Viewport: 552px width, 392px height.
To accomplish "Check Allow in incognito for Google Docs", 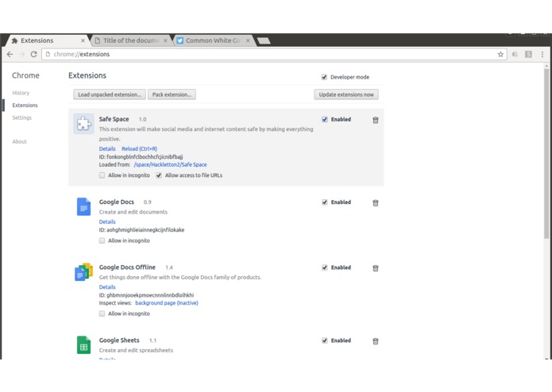I will click(102, 240).
